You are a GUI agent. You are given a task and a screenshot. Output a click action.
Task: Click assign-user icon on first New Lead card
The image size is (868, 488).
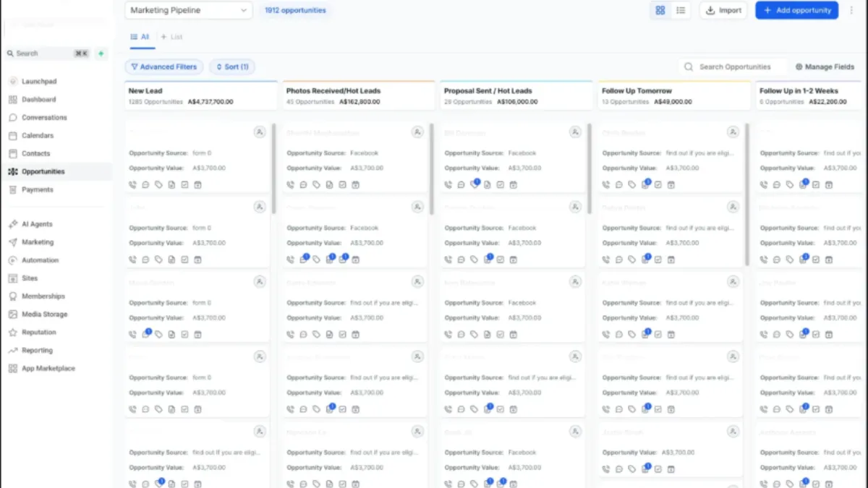tap(260, 132)
